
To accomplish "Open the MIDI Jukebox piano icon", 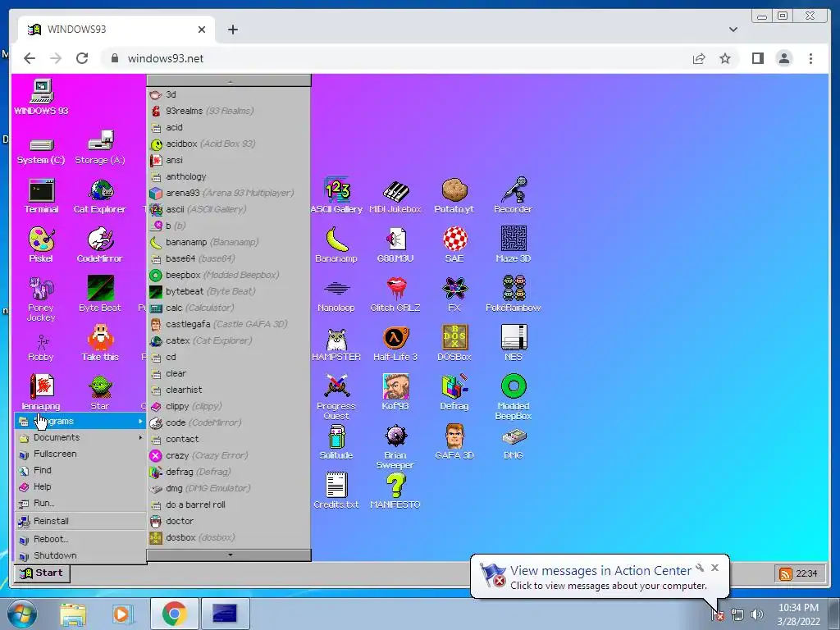I will point(395,197).
